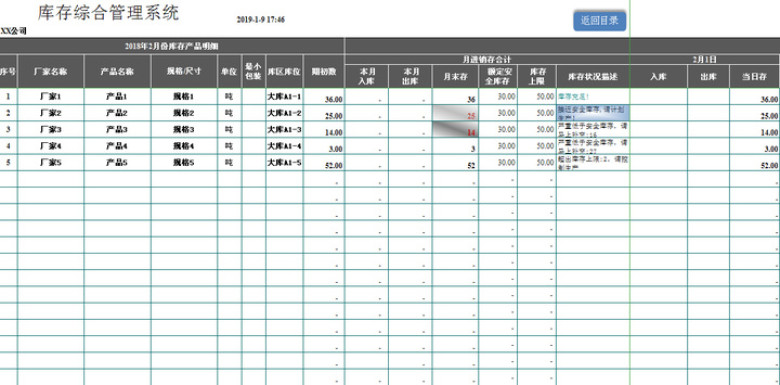Click the red 月末存 cell showing 25
Image resolution: width=780 pixels, height=385 pixels.
pyautogui.click(x=455, y=113)
